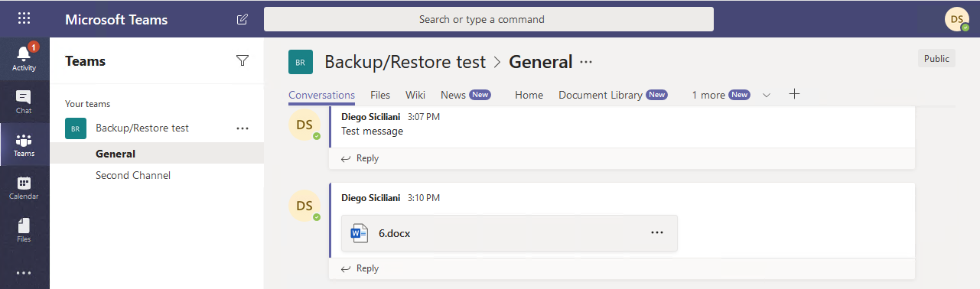Viewport: 980px width, 289px height.
Task: Open the News tab
Action: pyautogui.click(x=465, y=95)
